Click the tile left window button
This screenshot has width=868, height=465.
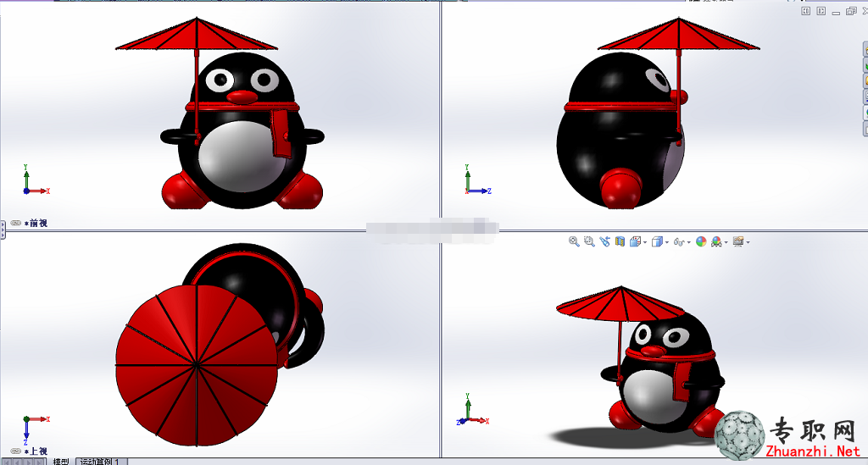coord(805,11)
